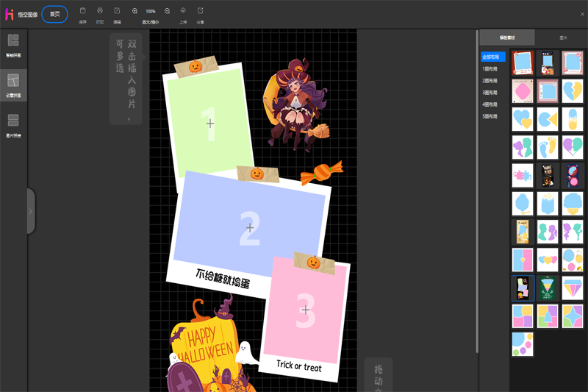
Task: Choose the two footprints layout thumbnail
Action: [x=548, y=147]
